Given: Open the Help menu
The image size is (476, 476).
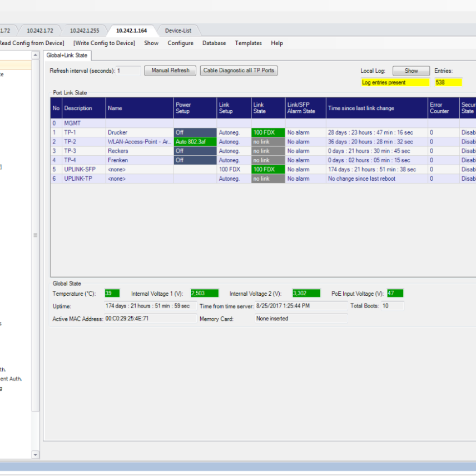Looking at the screenshot, I should point(276,43).
